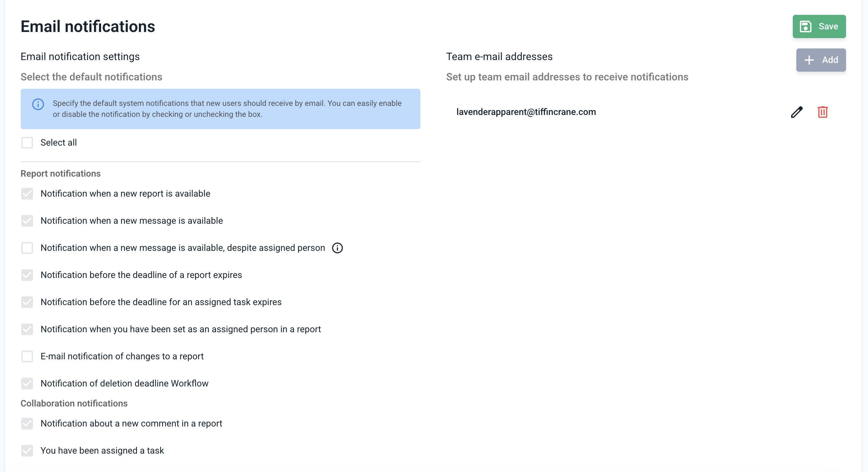
Task: Toggle new message is available notification
Action: (x=27, y=221)
